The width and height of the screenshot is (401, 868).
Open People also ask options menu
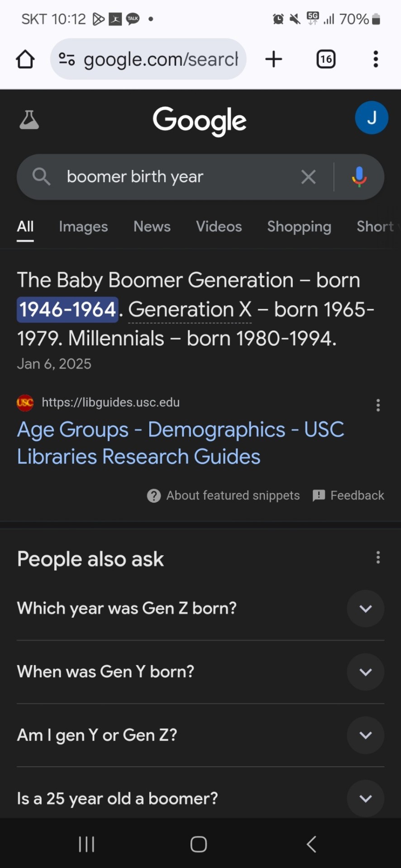point(378,557)
